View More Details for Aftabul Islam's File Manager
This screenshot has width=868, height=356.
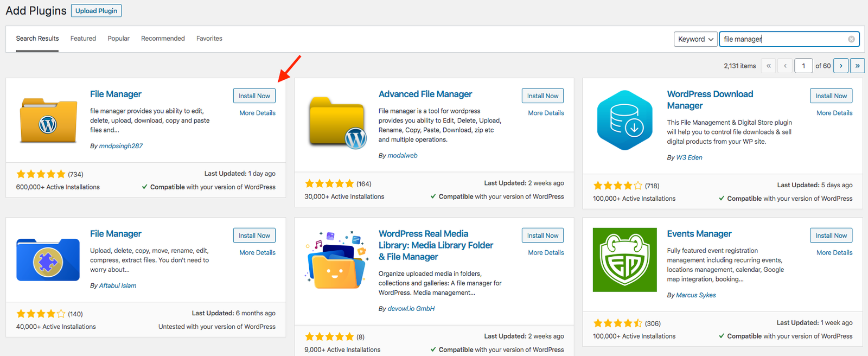[x=258, y=252]
